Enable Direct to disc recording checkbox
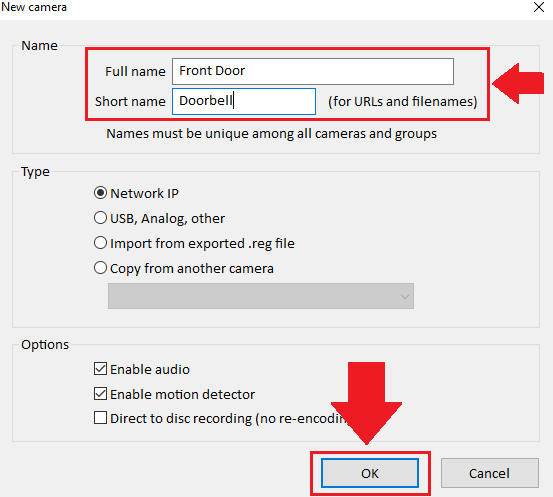 (101, 418)
